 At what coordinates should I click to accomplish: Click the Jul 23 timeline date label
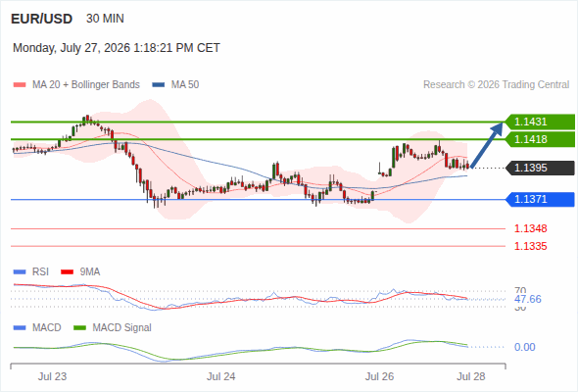(x=52, y=376)
